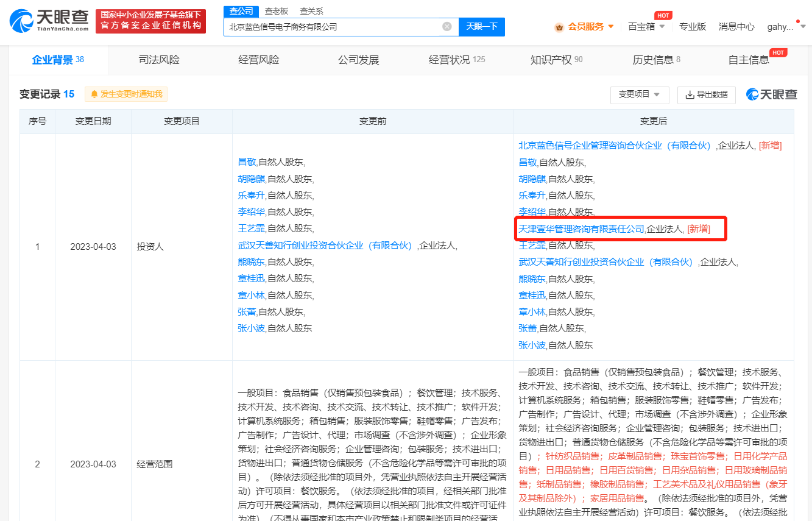Image resolution: width=812 pixels, height=521 pixels.
Task: Switch to the 企业背景 tab
Action: [58, 60]
